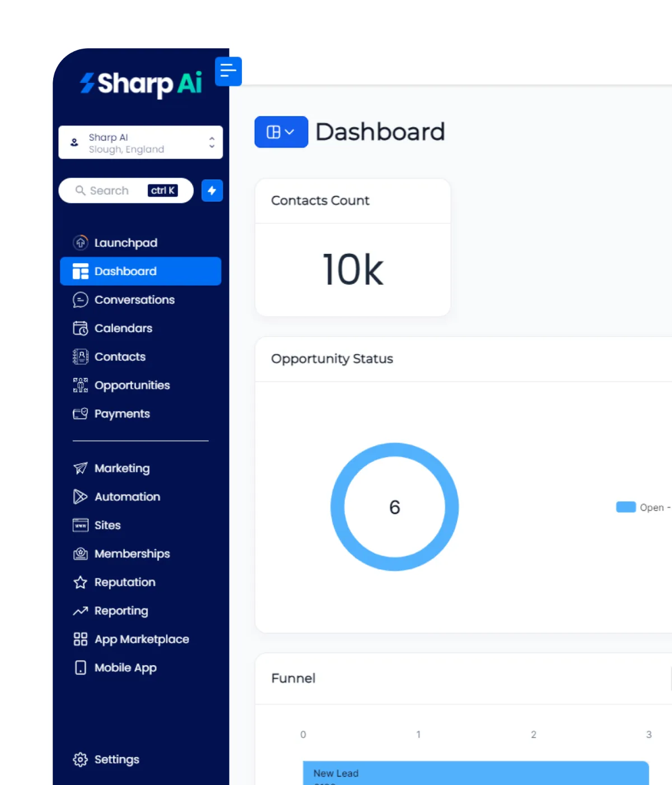The height and width of the screenshot is (785, 672).
Task: Open the Sharp AI location switcher
Action: pyautogui.click(x=141, y=142)
